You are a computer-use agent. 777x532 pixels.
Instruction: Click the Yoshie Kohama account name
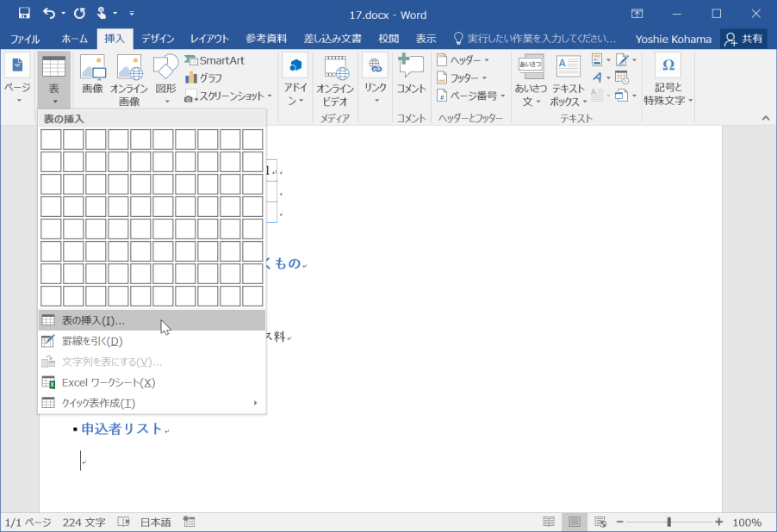[673, 39]
